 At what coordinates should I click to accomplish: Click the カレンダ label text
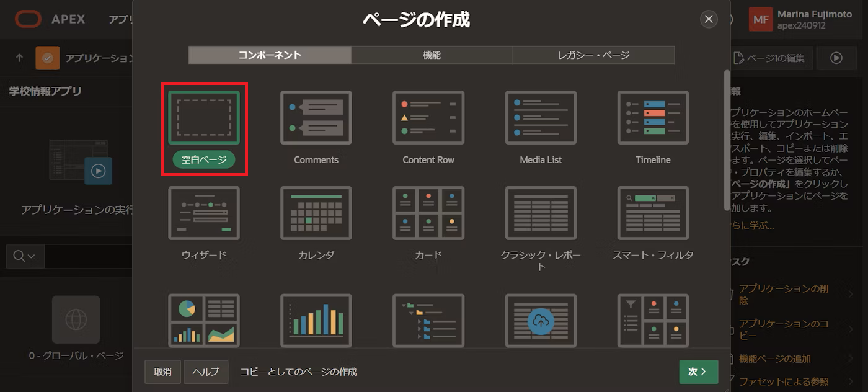pyautogui.click(x=316, y=255)
